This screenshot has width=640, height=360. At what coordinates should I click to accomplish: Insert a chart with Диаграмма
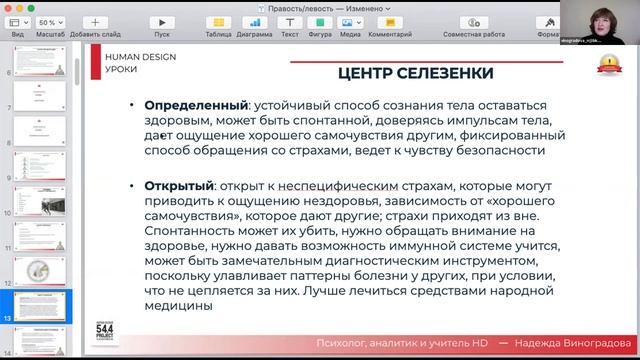[255, 22]
